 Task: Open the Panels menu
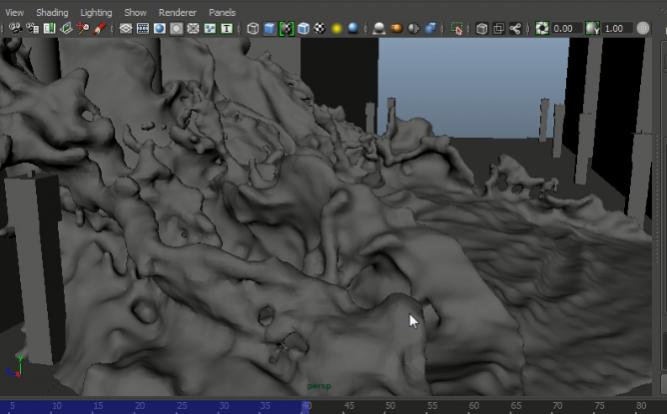click(222, 12)
